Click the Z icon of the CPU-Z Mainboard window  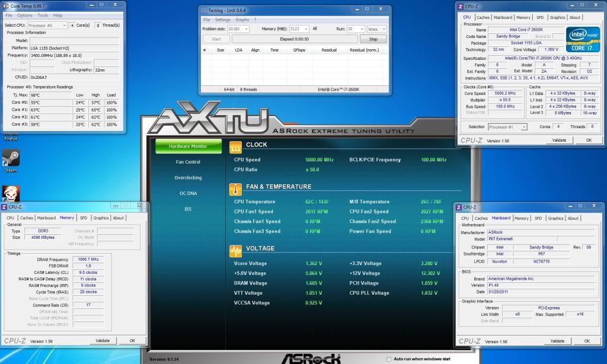(459, 207)
